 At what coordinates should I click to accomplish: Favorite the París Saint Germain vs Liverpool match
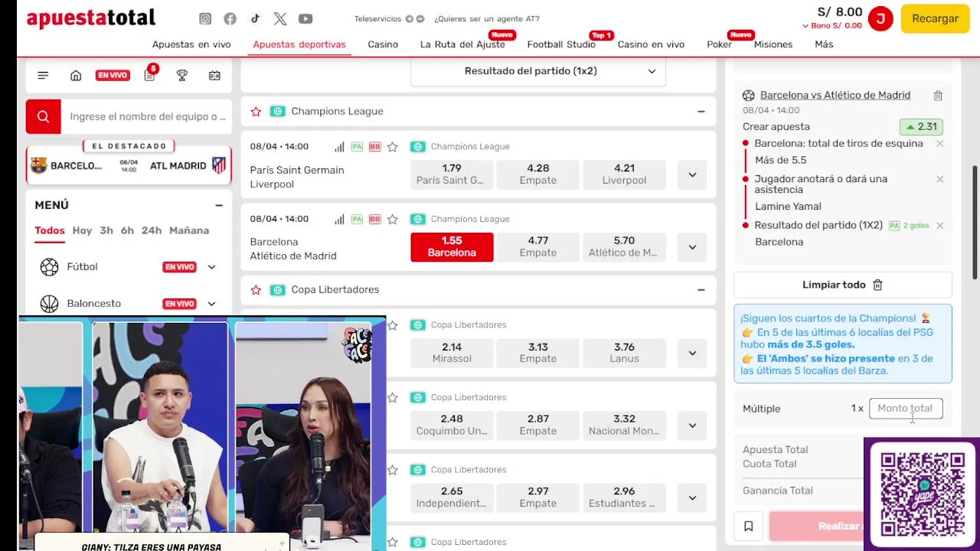392,146
